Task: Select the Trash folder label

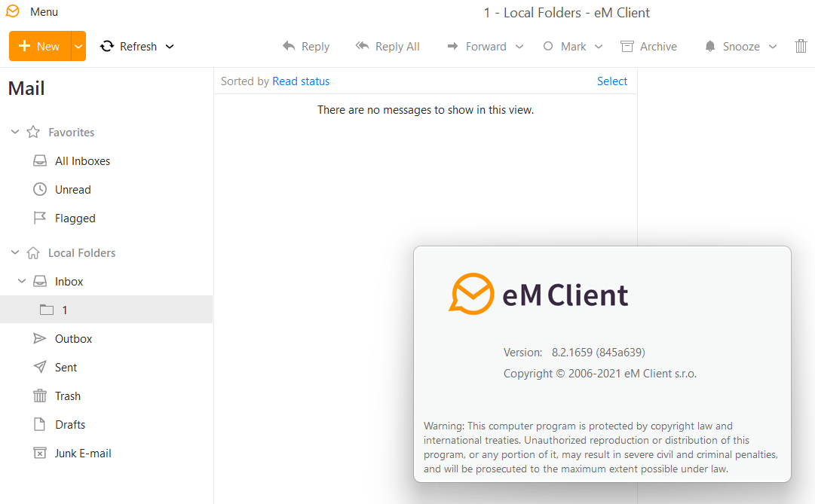Action: coord(68,396)
